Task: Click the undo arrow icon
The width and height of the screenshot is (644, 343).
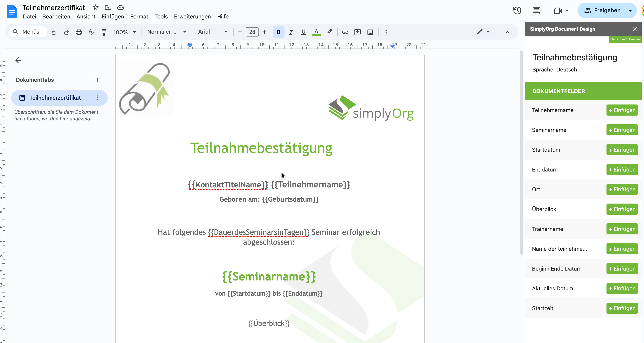Action: [x=54, y=32]
